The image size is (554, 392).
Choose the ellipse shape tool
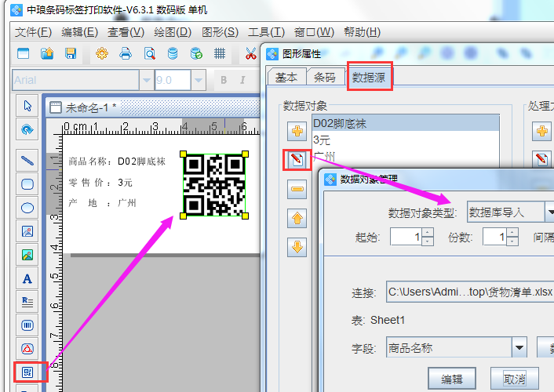point(27,208)
